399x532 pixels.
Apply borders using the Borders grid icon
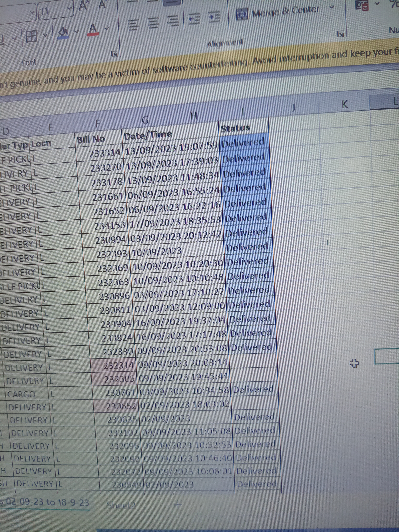(x=32, y=36)
